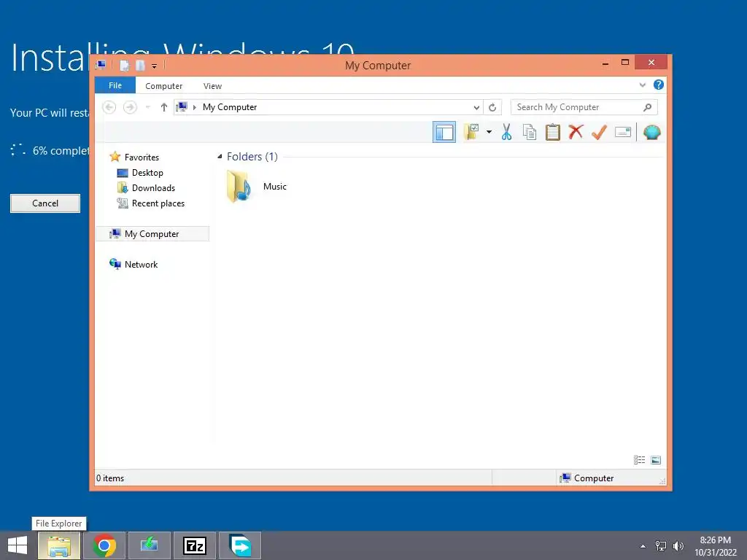This screenshot has height=560, width=747.
Task: Select Downloads in the navigation pane
Action: [153, 188]
